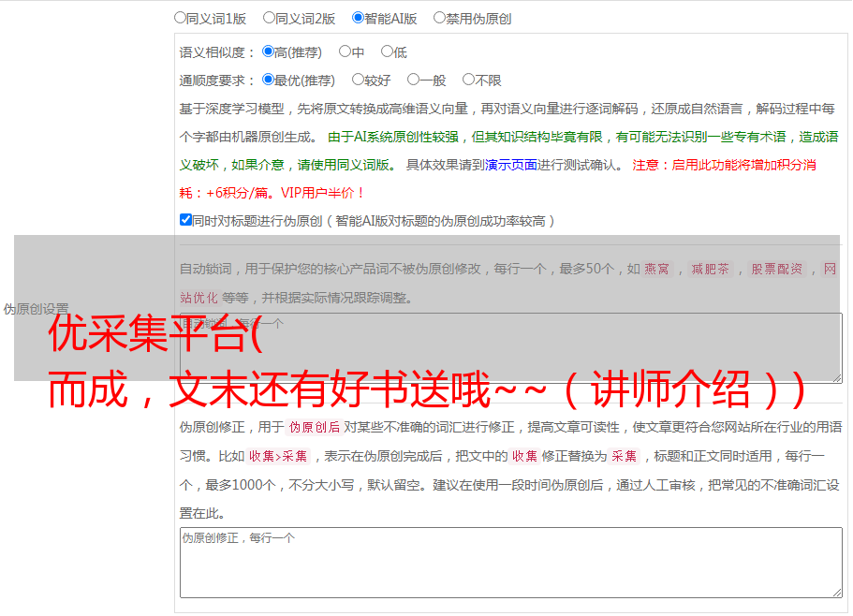Select the 同义词2版 radio option
The width and height of the screenshot is (853, 616).
[269, 18]
